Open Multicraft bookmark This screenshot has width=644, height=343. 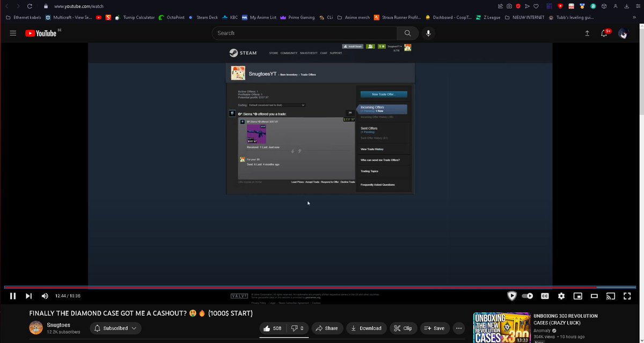coord(69,17)
